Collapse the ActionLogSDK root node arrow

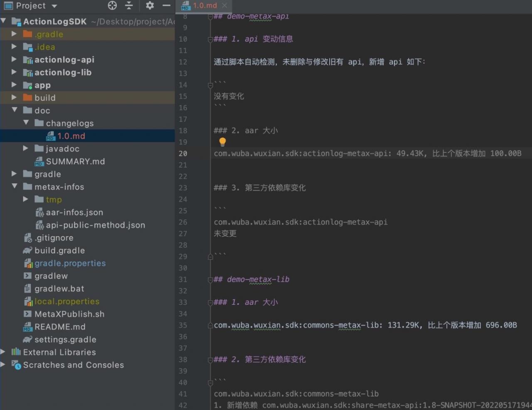(x=3, y=21)
